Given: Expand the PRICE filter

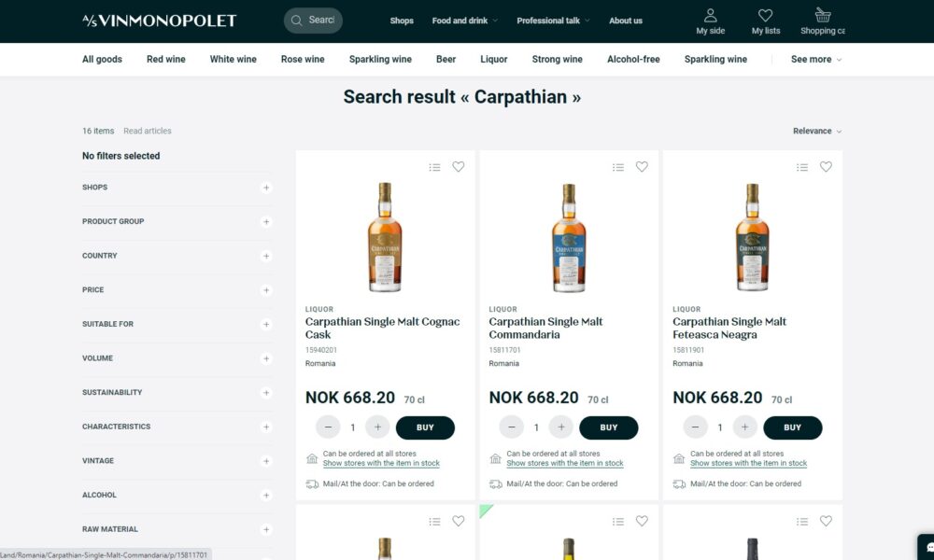Looking at the screenshot, I should [266, 290].
